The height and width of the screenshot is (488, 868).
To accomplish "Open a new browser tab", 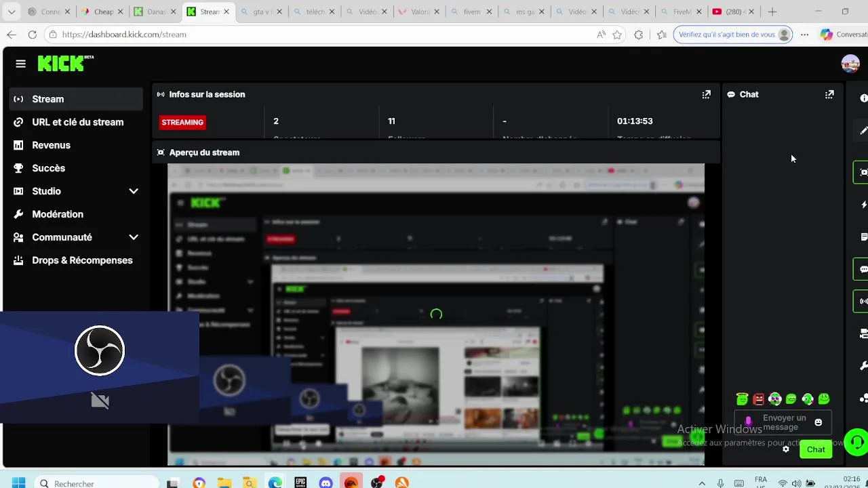I will tap(772, 12).
